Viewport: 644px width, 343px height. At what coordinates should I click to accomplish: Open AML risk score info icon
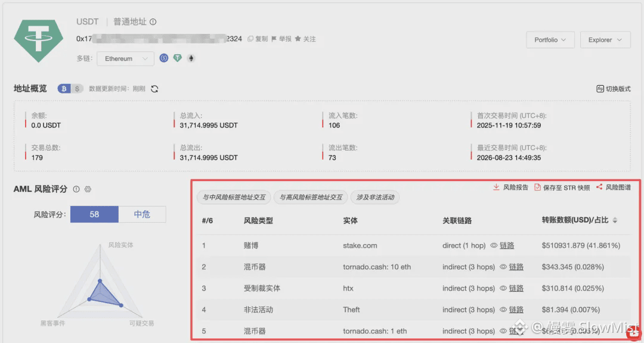click(76, 189)
